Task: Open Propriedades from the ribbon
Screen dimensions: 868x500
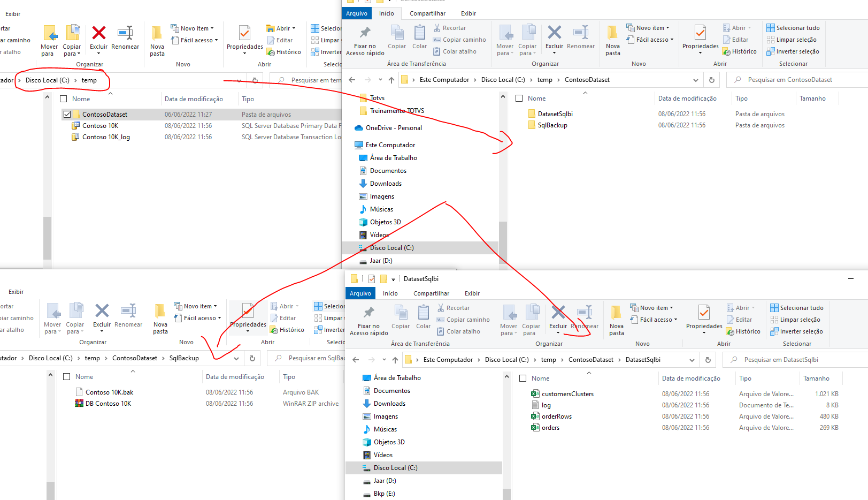Action: (700, 39)
